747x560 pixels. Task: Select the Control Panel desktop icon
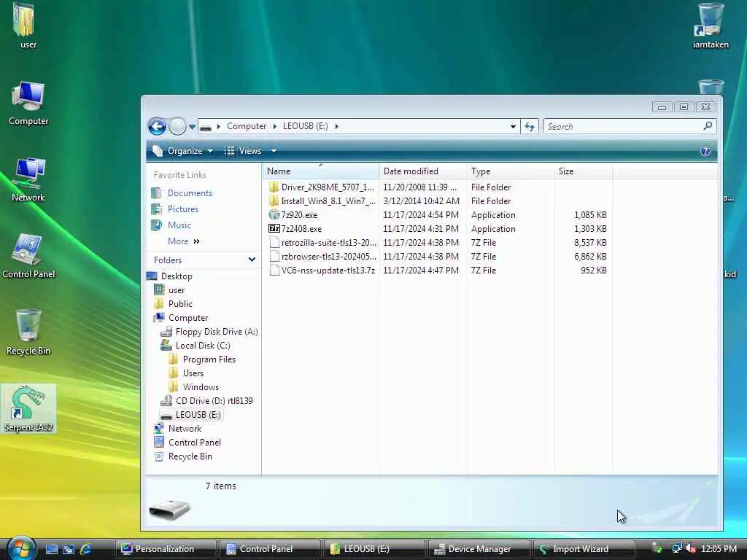click(27, 249)
